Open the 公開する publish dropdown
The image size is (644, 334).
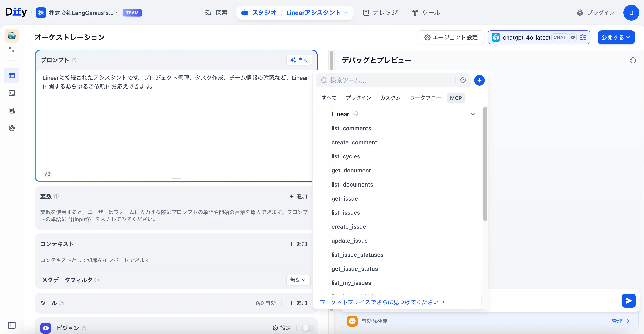(x=616, y=37)
